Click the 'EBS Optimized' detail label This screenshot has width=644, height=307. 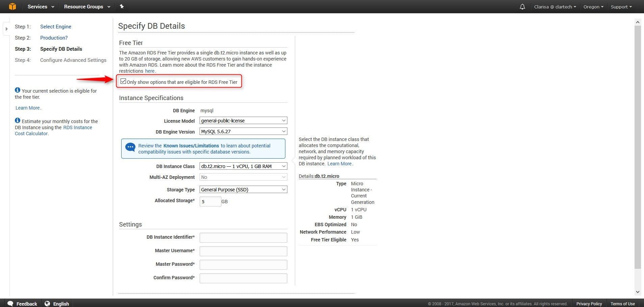coord(330,225)
